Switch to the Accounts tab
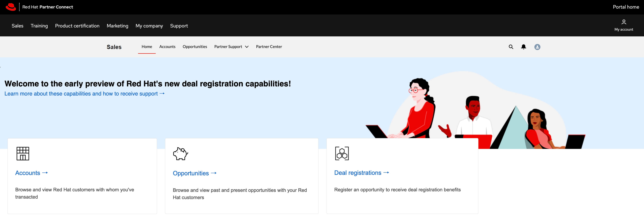The image size is (644, 223). pos(167,46)
